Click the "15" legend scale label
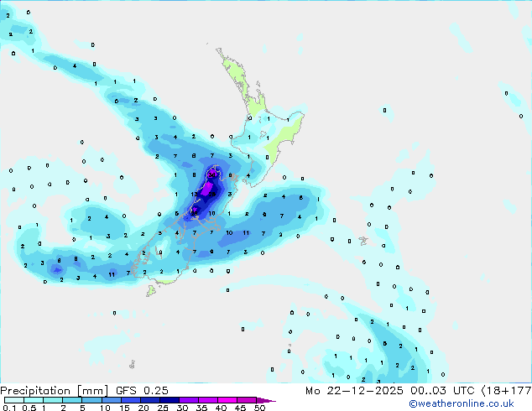 click(x=124, y=408)
